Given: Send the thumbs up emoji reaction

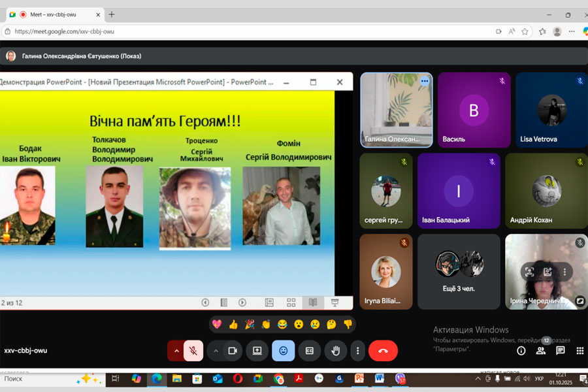Looking at the screenshot, I should 233,324.
